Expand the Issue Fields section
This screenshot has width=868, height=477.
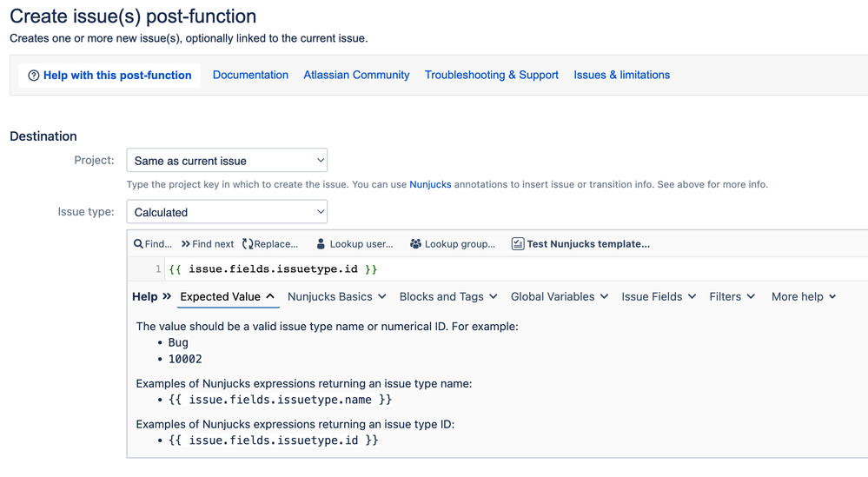coord(659,296)
